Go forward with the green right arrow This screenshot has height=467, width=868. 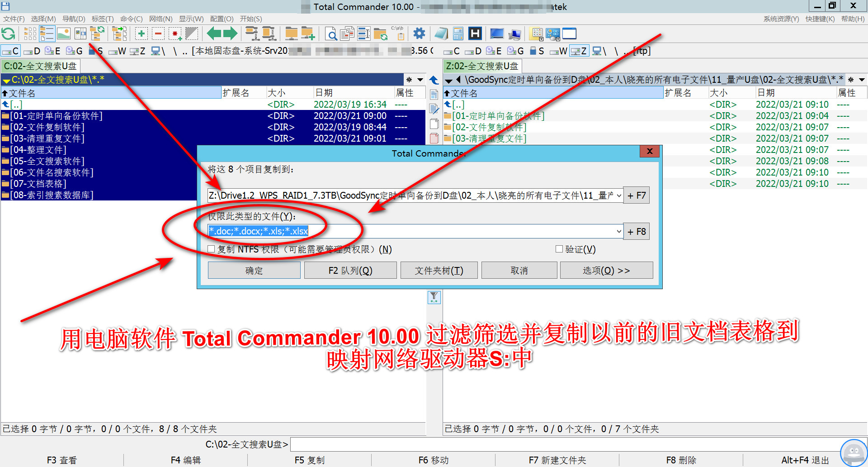pyautogui.click(x=230, y=33)
